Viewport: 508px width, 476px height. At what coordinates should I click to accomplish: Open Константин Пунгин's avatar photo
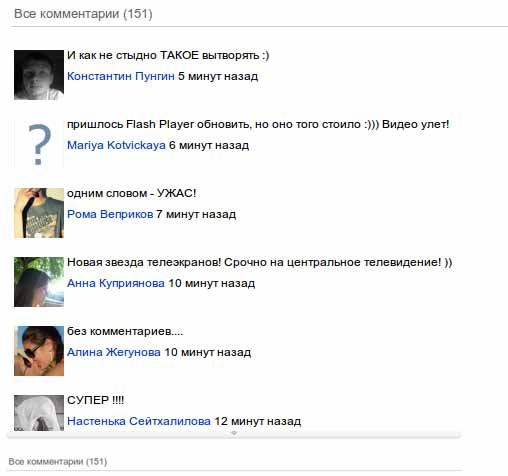click(x=39, y=75)
